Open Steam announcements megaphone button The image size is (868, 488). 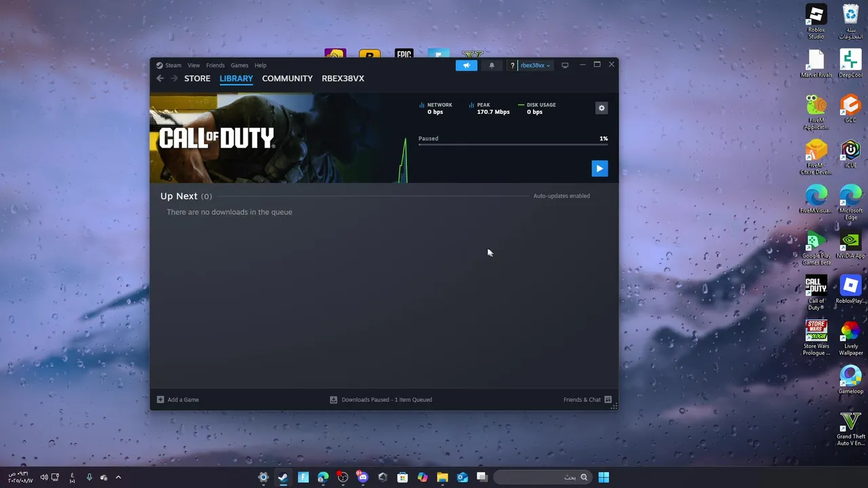point(467,65)
